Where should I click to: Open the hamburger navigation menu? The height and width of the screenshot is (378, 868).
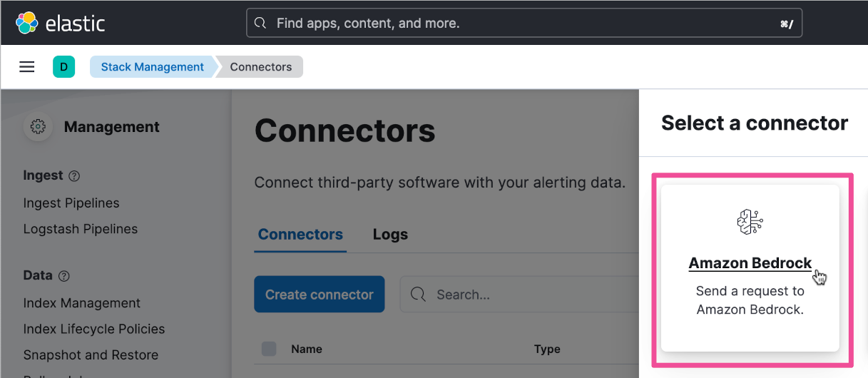[x=27, y=67]
